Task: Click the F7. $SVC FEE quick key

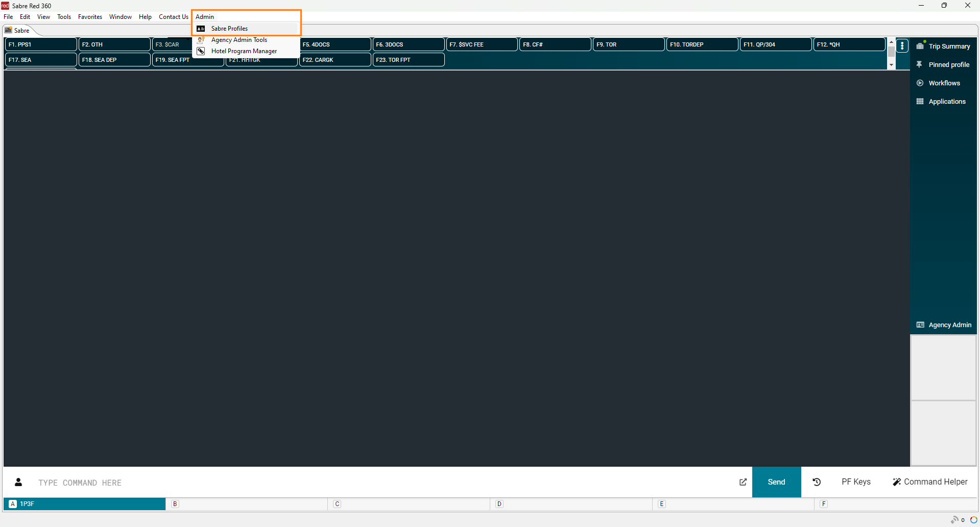Action: 482,44
